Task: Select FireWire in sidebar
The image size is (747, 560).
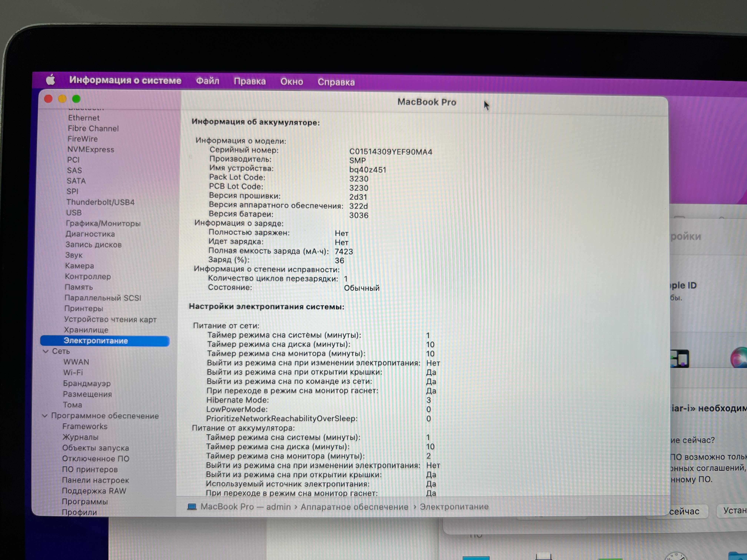Action: click(82, 139)
